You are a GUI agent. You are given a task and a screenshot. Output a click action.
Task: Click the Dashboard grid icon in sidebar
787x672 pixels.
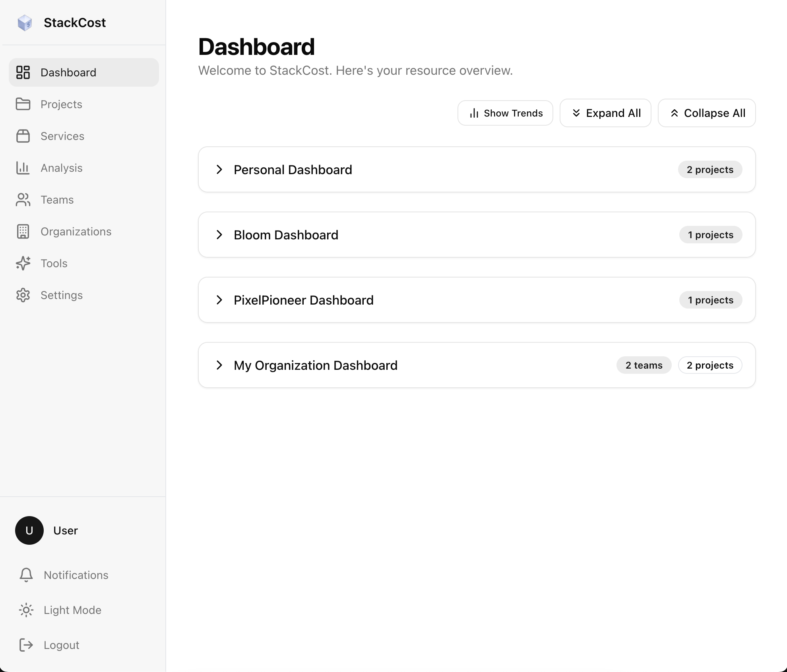coord(23,72)
